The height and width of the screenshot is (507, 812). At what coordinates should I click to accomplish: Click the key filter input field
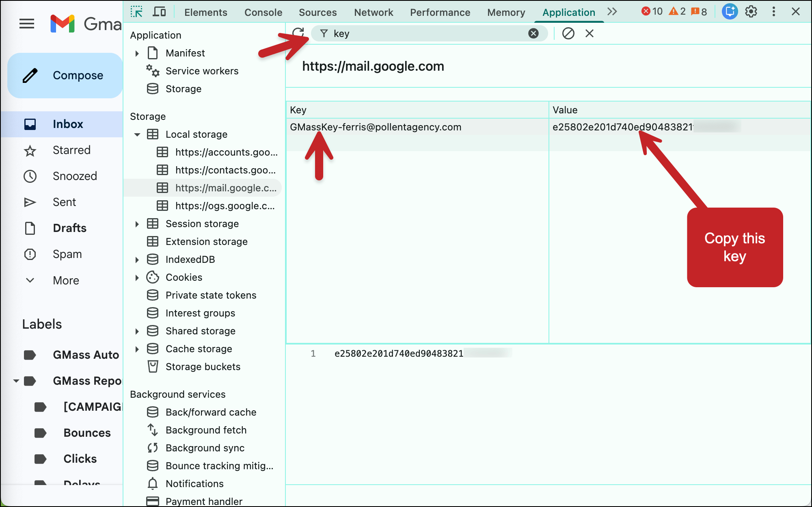[426, 34]
